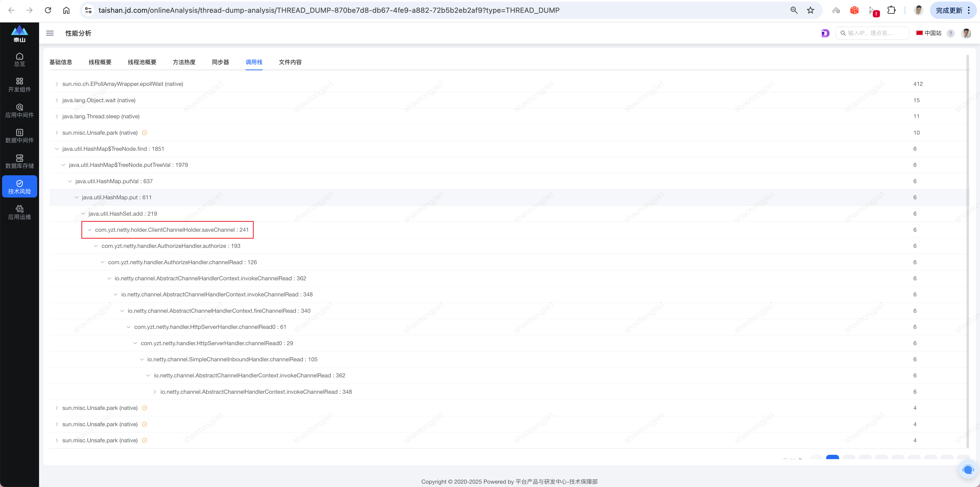Select 应用中间件 sidebar icon

(19, 110)
